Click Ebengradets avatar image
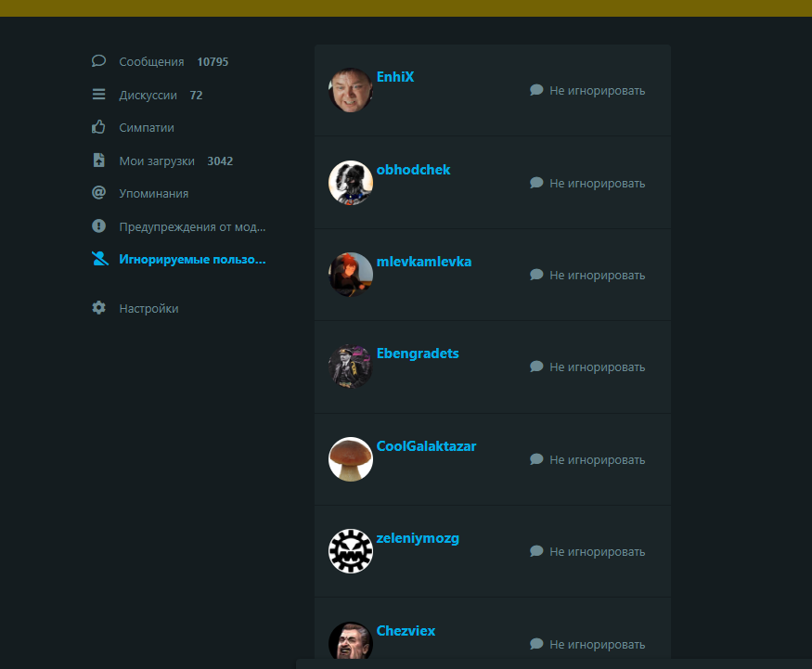 coord(351,367)
